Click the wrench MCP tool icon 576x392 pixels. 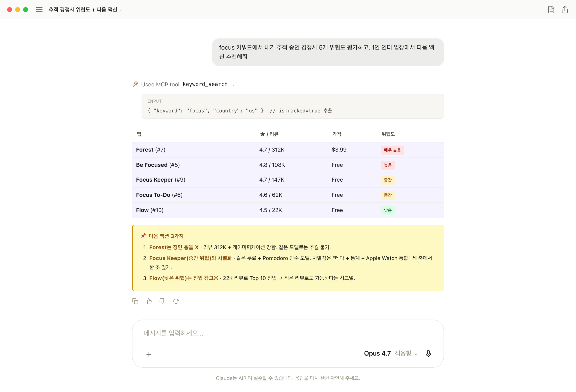(x=135, y=84)
